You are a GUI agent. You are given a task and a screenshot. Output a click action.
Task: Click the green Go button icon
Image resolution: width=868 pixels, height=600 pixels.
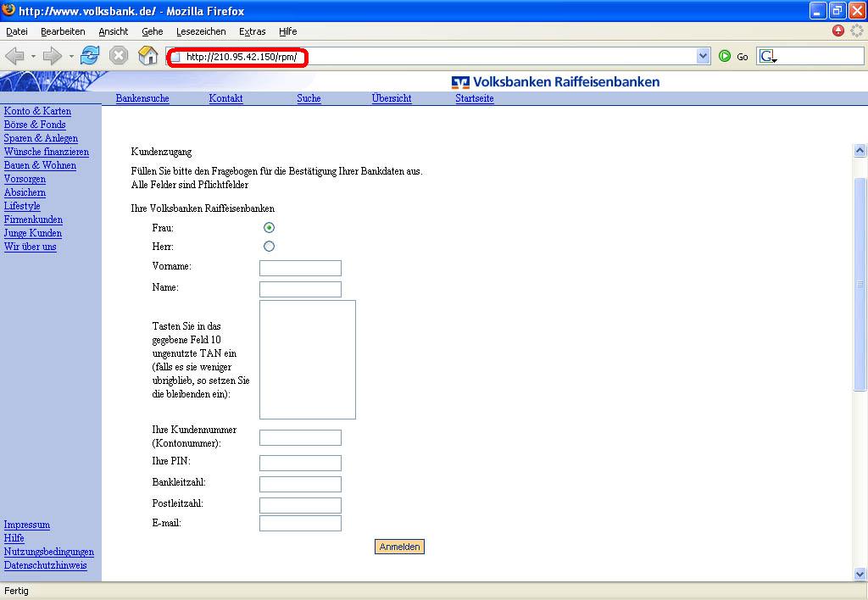(724, 56)
